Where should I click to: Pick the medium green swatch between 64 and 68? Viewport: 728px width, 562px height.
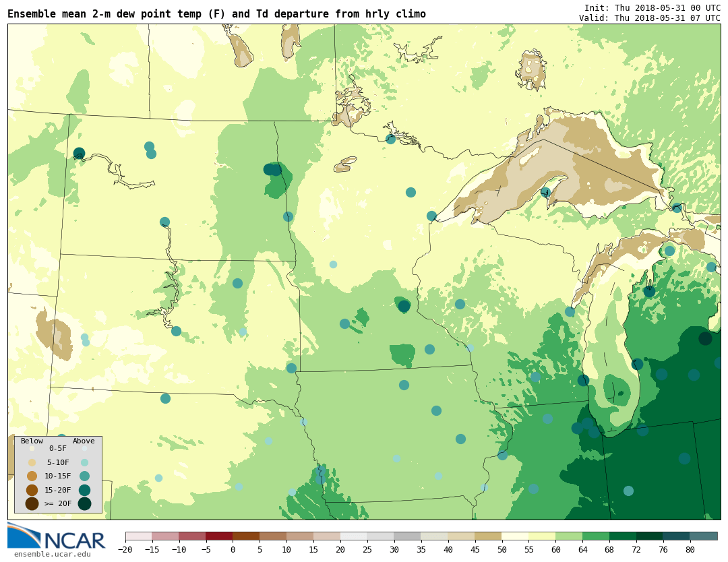(x=597, y=536)
